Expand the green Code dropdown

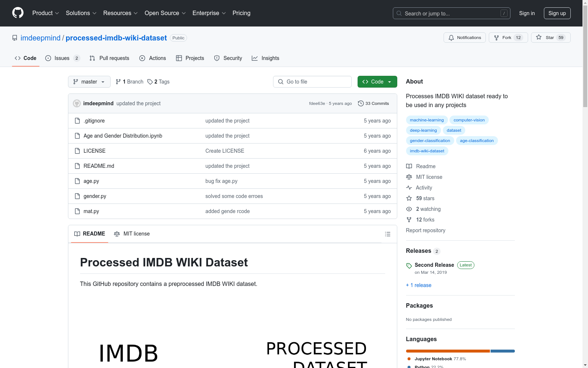(377, 82)
